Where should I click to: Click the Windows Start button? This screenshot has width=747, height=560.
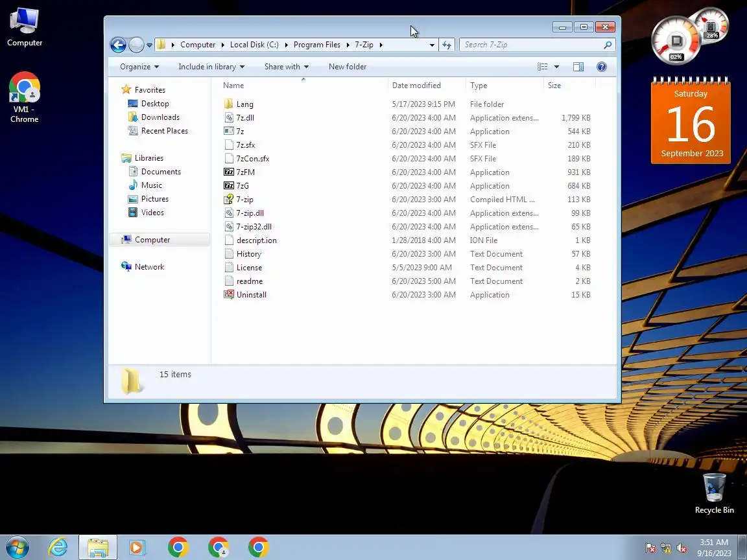point(17,548)
